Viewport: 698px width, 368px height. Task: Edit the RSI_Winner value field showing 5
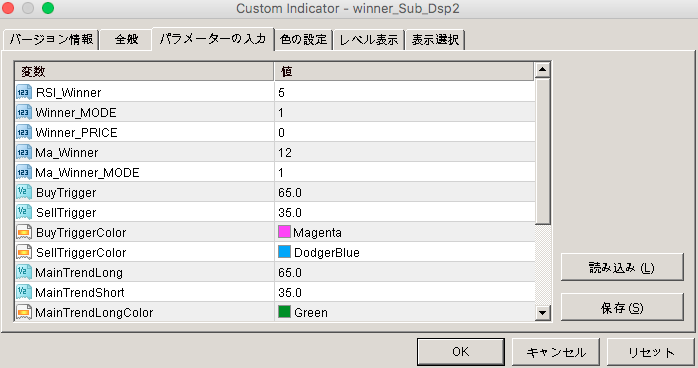[x=405, y=92]
